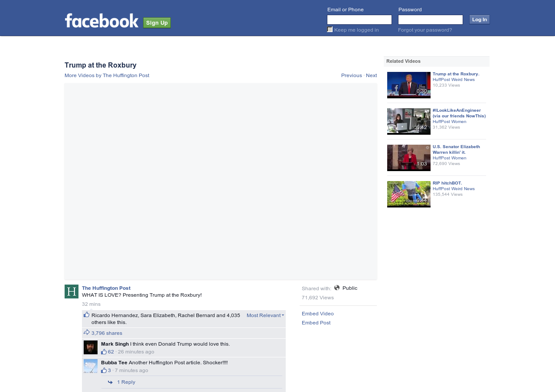Click 3 likes count on Bubba Tee's comment
Viewport: 555px width, 392px height.
point(109,370)
